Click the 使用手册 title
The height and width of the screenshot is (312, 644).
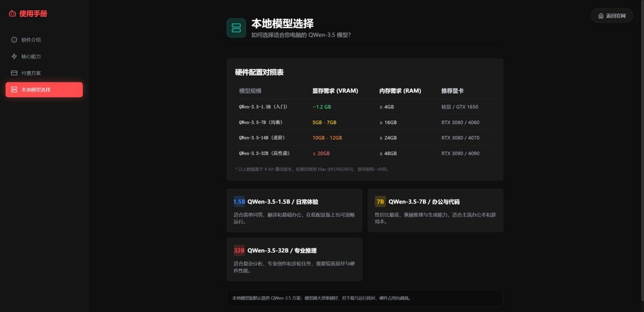point(33,13)
